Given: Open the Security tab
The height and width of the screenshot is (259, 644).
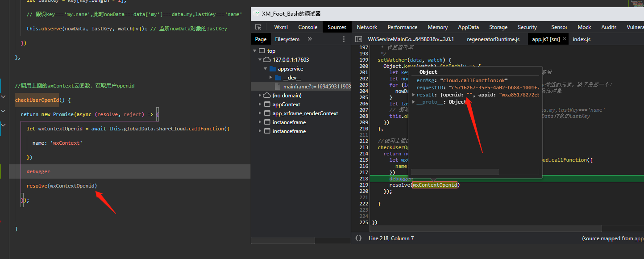Looking at the screenshot, I should (528, 27).
